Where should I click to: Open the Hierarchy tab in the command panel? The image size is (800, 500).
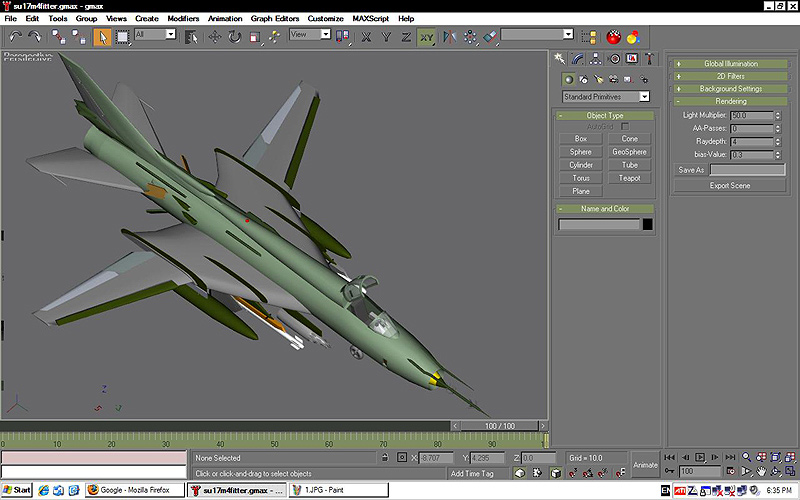[597, 59]
